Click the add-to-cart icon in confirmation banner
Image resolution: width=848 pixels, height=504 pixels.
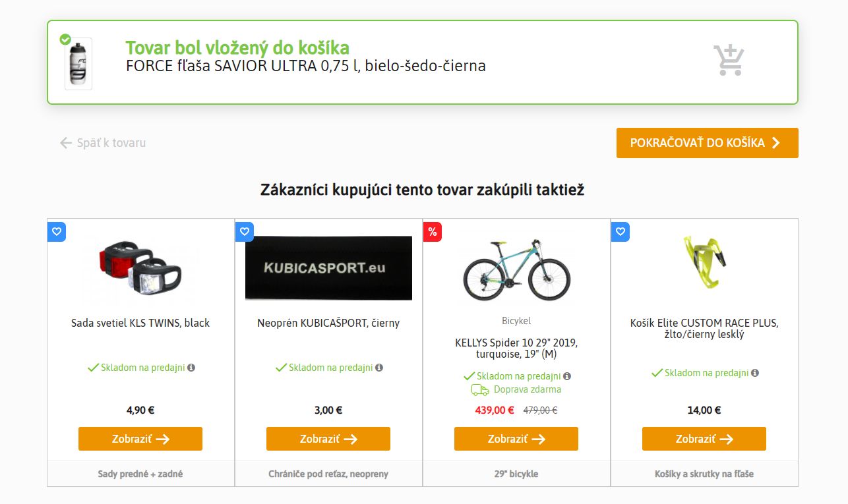coord(729,61)
